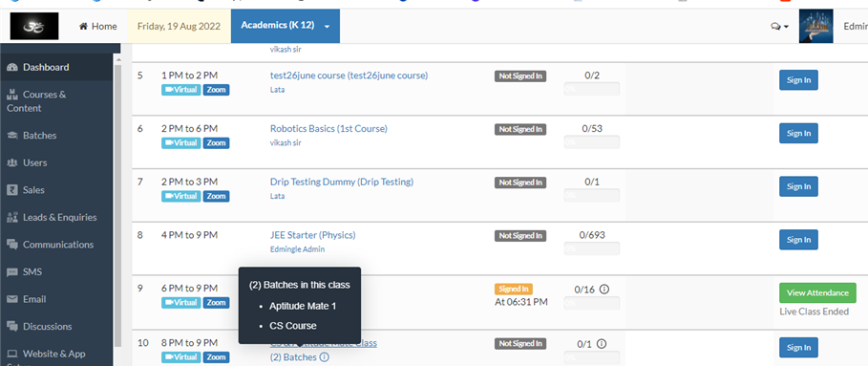This screenshot has height=366, width=868.
Task: Click the Zoom badge on 6 PM class
Action: [x=216, y=302]
